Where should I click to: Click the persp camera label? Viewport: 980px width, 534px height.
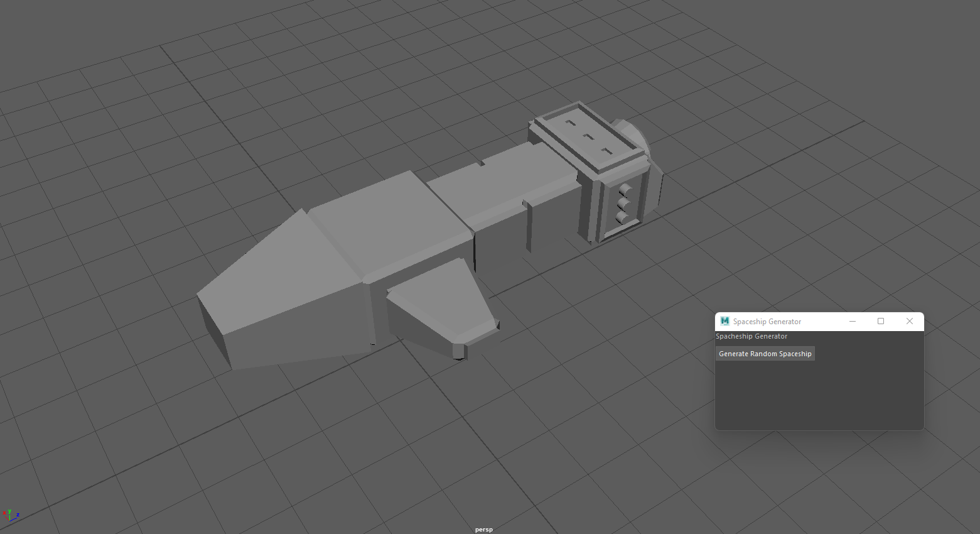(484, 530)
